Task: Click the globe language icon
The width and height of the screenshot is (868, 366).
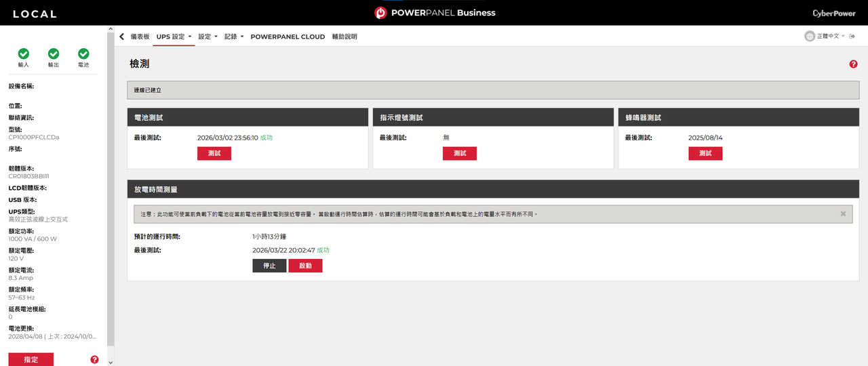Action: 810,37
